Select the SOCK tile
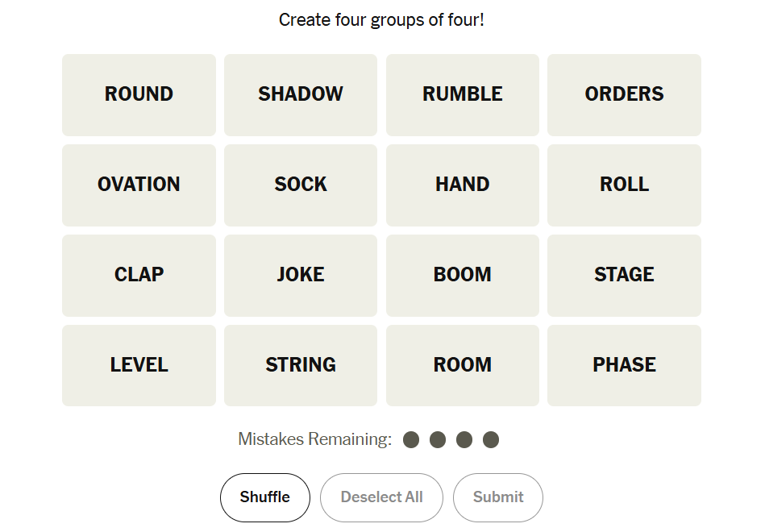The image size is (765, 532). point(301,185)
